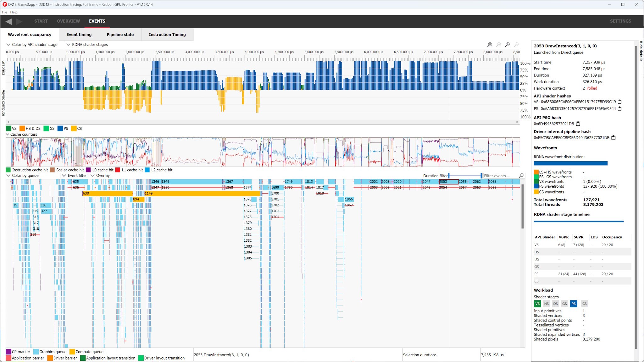This screenshot has width=644, height=362.
Task: Copy the driver internal pipeline hash
Action: [x=613, y=138]
